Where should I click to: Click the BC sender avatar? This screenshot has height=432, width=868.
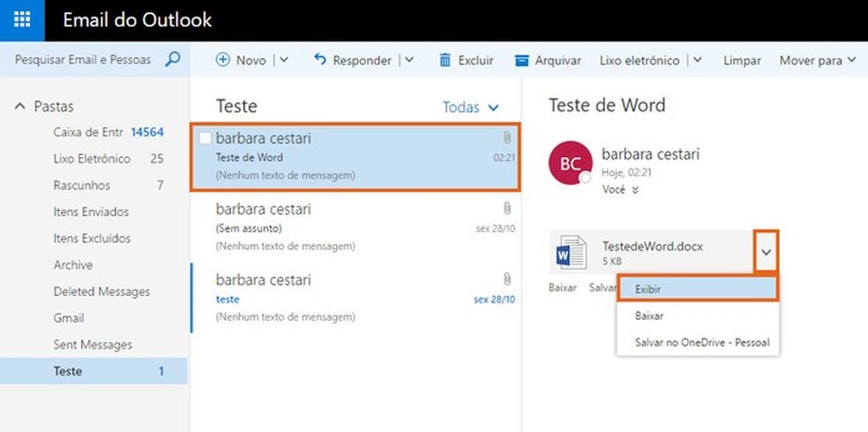coord(570,163)
